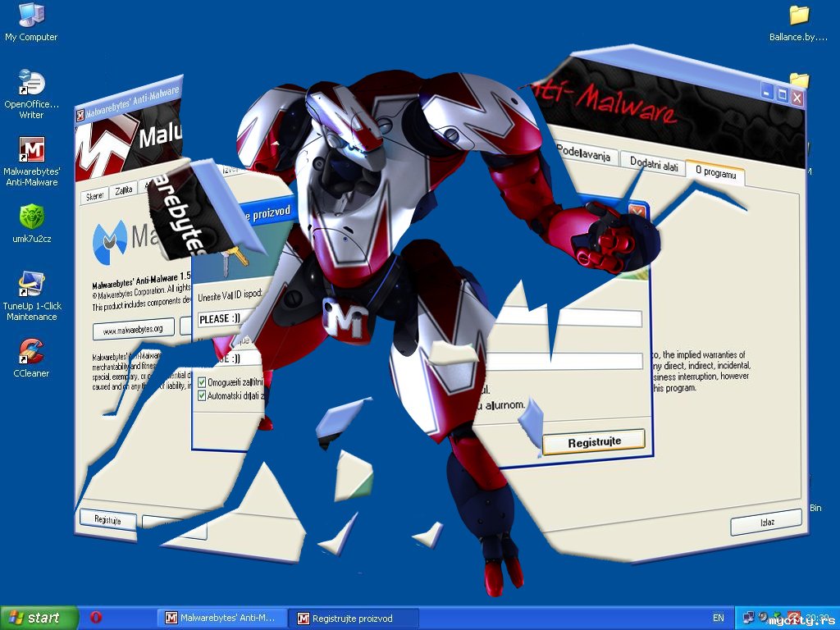Click the EN language indicator
Viewport: 840px width, 630px height.
tap(718, 618)
